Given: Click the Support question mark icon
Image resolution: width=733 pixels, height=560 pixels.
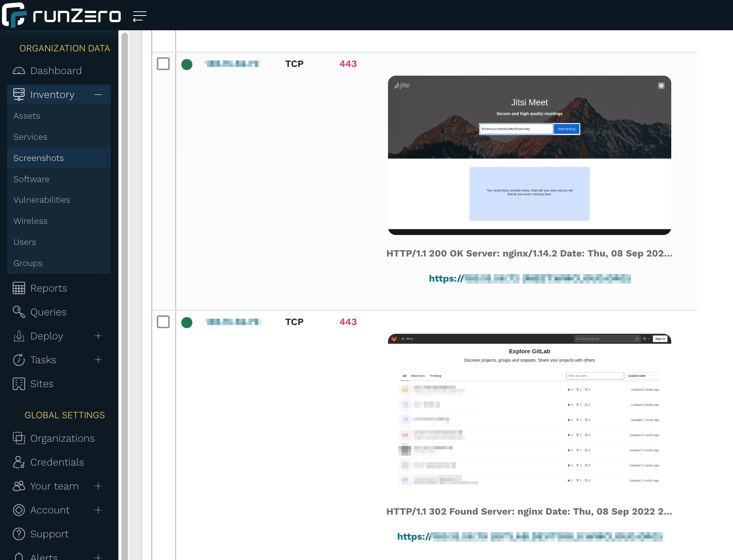Looking at the screenshot, I should click(x=19, y=534).
